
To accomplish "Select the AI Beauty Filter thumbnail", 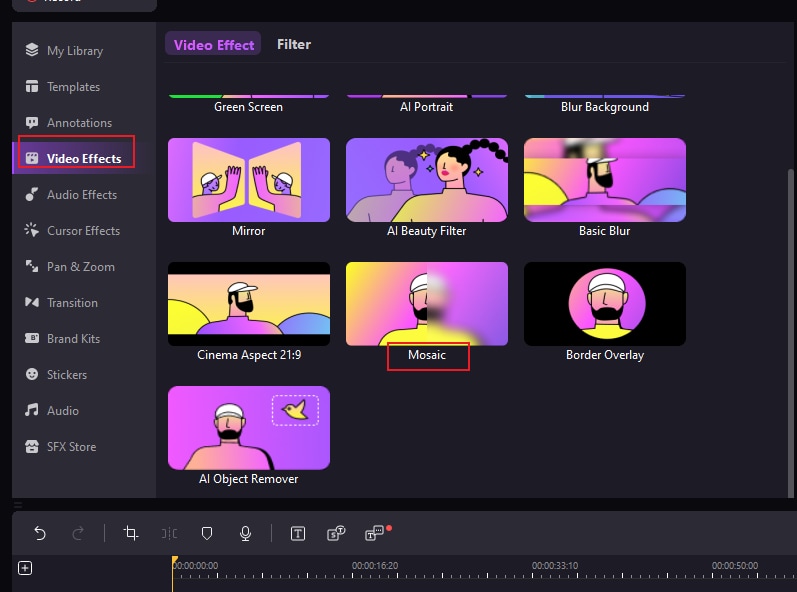I will point(426,180).
